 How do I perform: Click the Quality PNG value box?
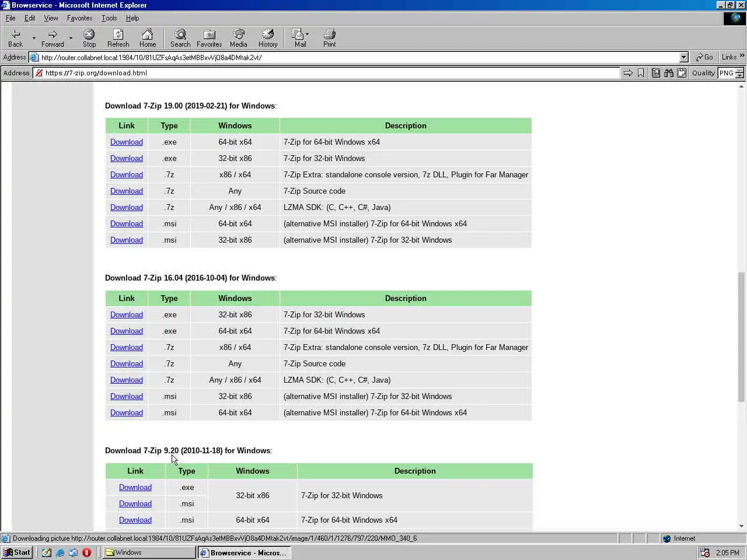tap(727, 73)
